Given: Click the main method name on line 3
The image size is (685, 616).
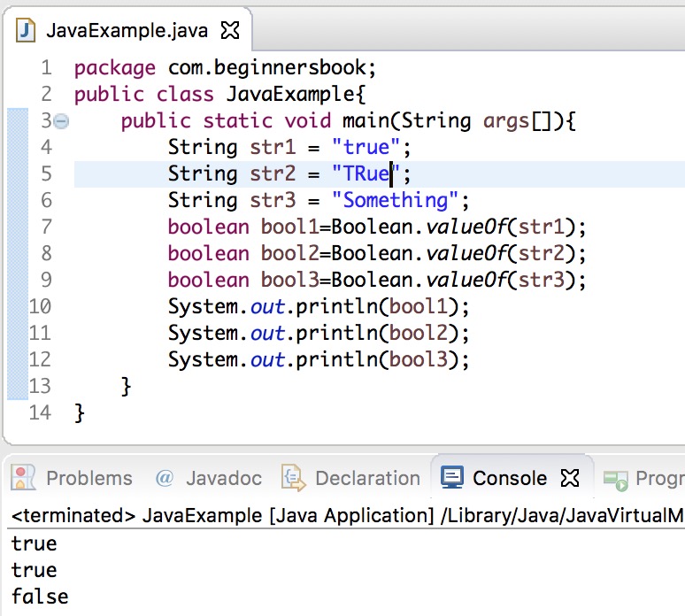Looking at the screenshot, I should 366,121.
